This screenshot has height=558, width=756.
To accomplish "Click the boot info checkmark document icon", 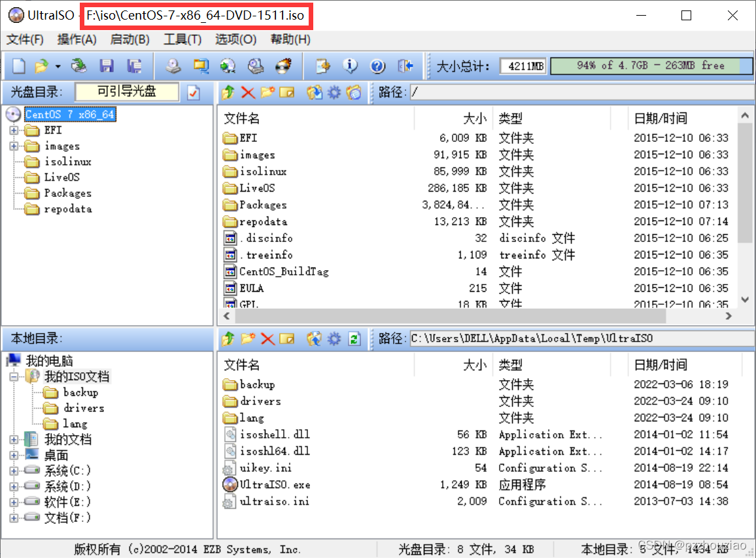I will click(x=194, y=92).
